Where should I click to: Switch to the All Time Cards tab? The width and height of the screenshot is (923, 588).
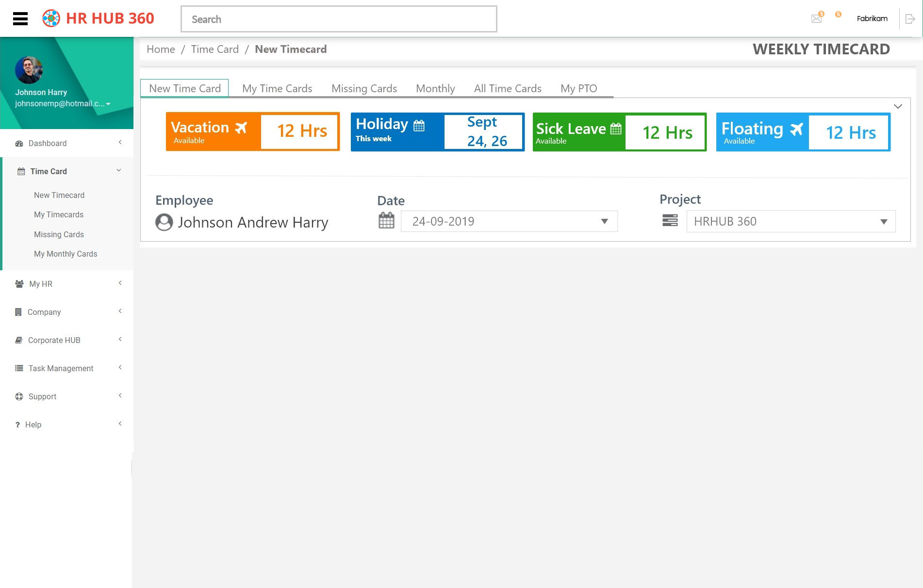coord(508,88)
